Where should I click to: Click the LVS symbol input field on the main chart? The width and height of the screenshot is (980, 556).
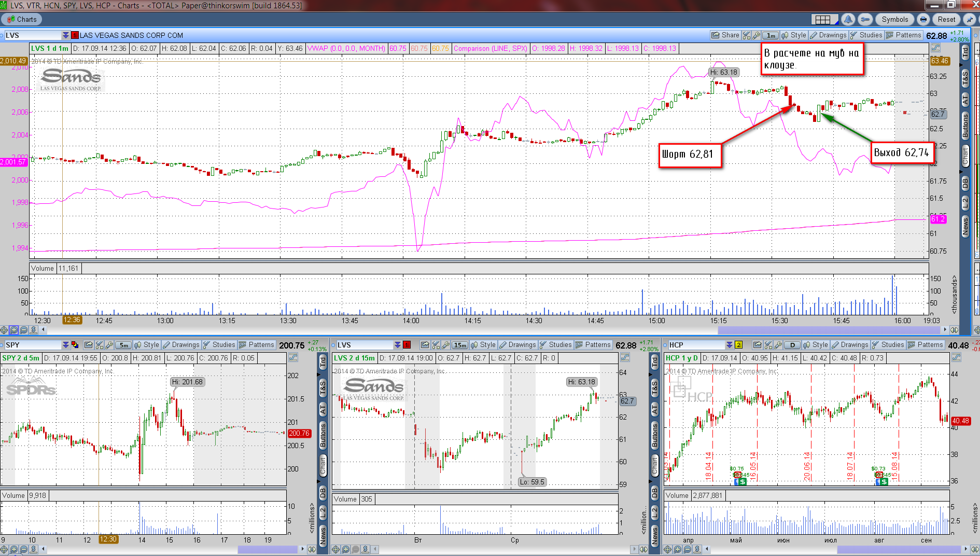tap(33, 35)
